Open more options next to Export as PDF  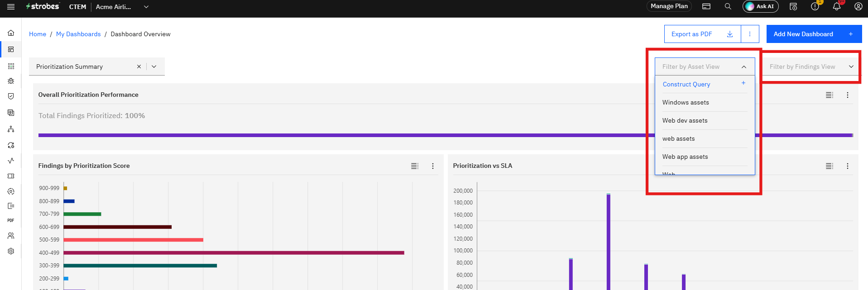(750, 34)
